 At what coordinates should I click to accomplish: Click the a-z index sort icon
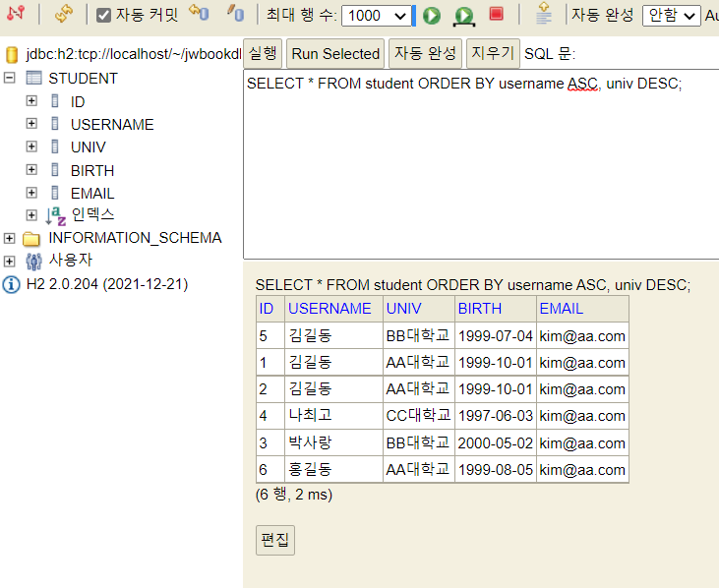click(56, 216)
